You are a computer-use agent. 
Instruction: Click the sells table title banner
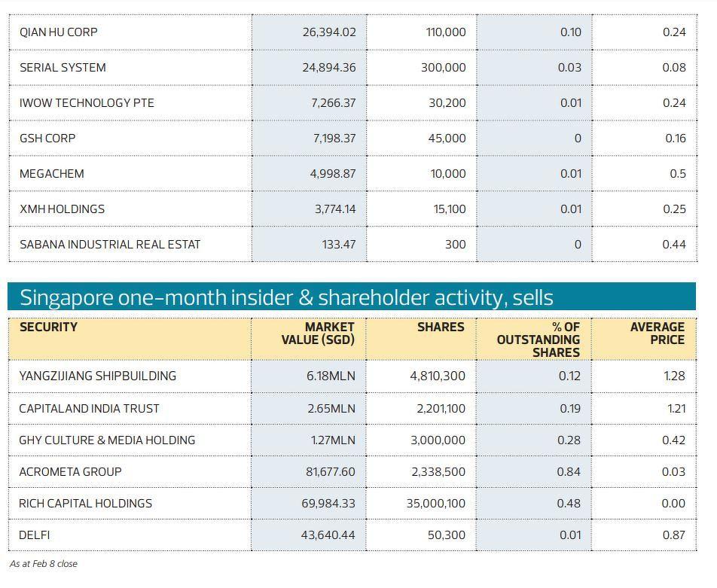point(286,297)
